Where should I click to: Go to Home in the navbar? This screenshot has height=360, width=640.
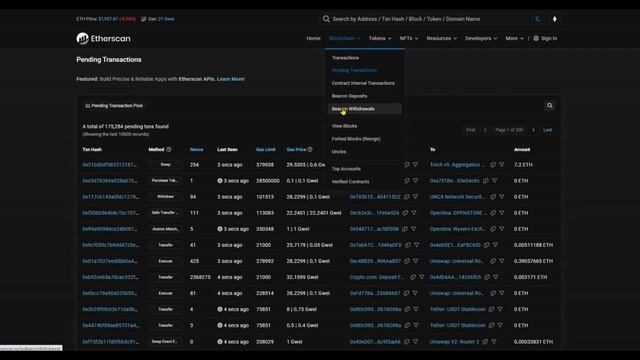[x=313, y=38]
